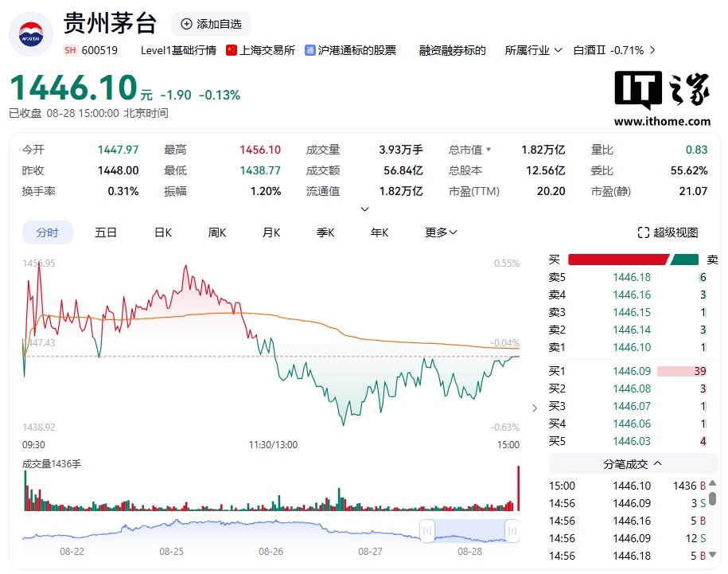Click right handle of timeline range slider
This screenshot has height=574, width=728.
coord(512,530)
